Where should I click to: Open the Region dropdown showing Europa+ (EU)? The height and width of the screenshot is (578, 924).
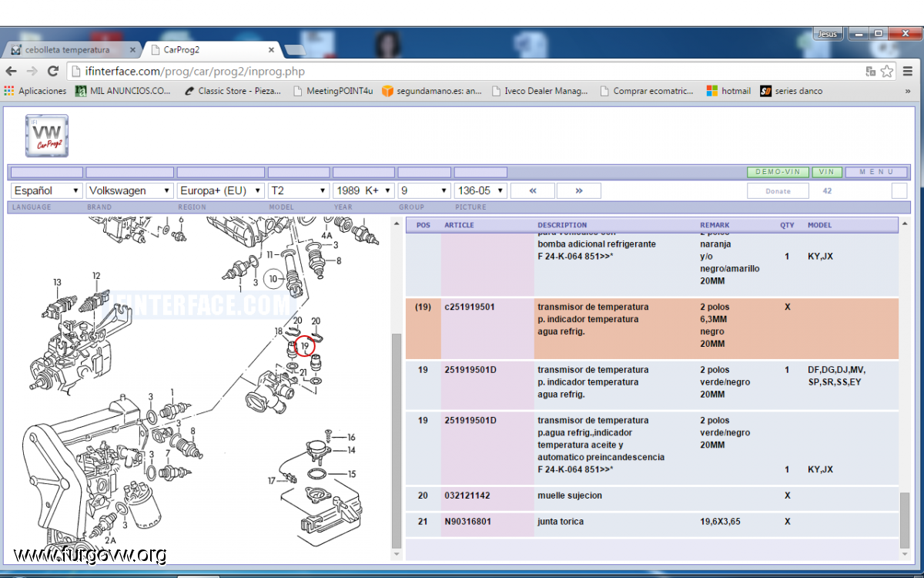220,190
